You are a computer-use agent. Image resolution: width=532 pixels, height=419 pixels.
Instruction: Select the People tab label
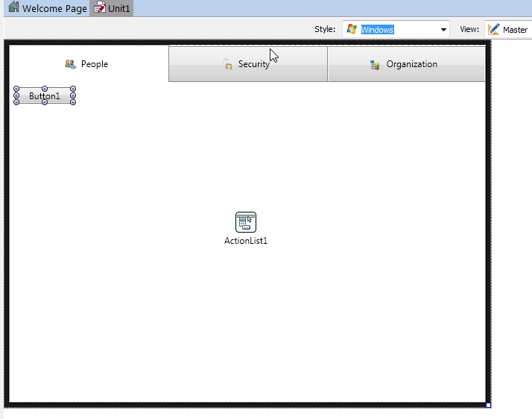tap(95, 64)
